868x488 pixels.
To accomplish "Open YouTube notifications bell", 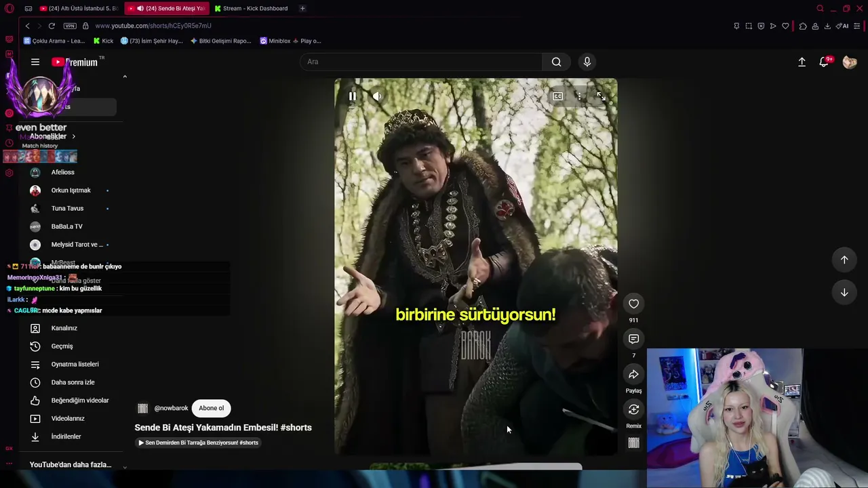I will click(x=825, y=62).
